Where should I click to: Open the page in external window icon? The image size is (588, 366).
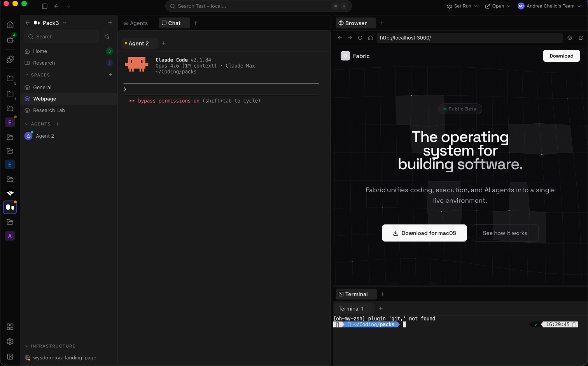click(x=581, y=38)
